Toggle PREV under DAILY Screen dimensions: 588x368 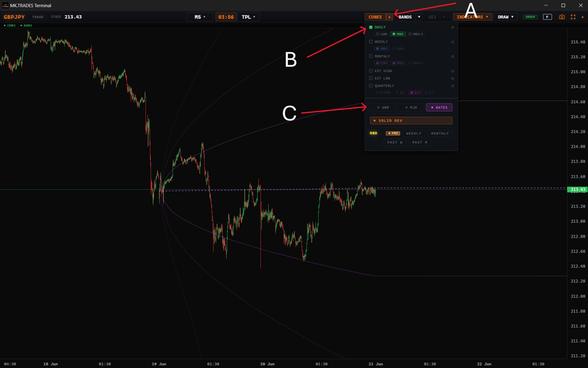tap(398, 34)
